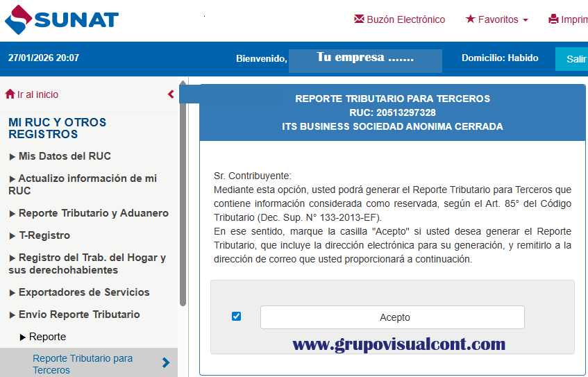The height and width of the screenshot is (377, 588).
Task: Click the date 27/01/2026 20:07
Action: pyautogui.click(x=44, y=58)
